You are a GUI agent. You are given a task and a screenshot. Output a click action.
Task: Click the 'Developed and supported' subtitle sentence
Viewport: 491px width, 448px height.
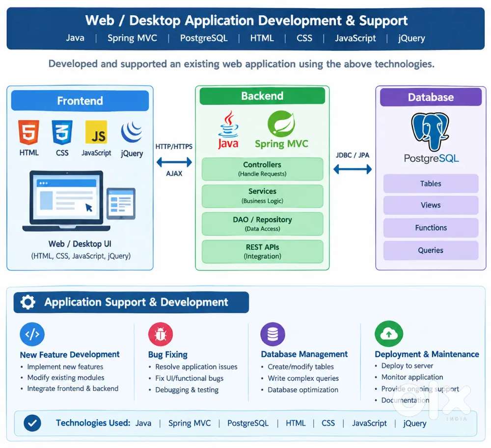242,64
